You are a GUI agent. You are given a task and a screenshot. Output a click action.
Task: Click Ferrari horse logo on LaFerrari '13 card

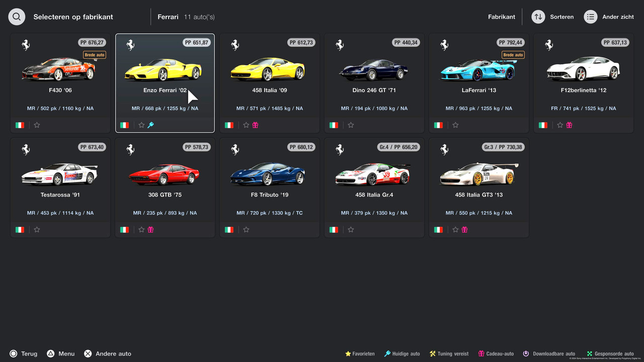(444, 45)
